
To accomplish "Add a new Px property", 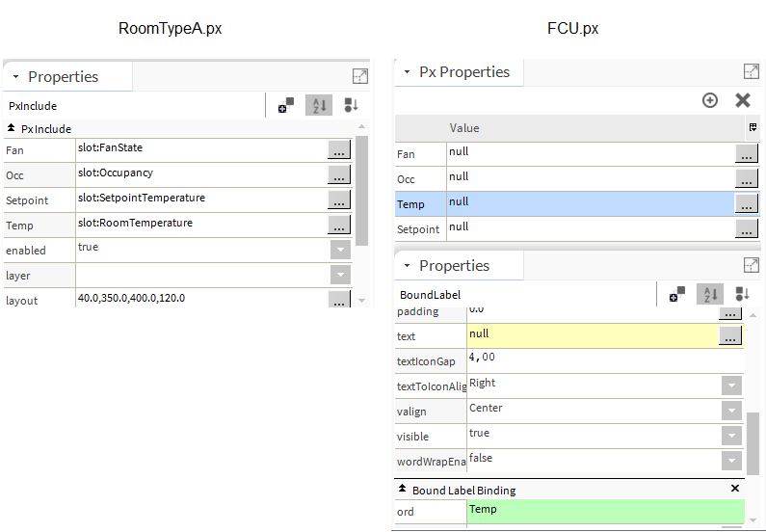I will [710, 100].
